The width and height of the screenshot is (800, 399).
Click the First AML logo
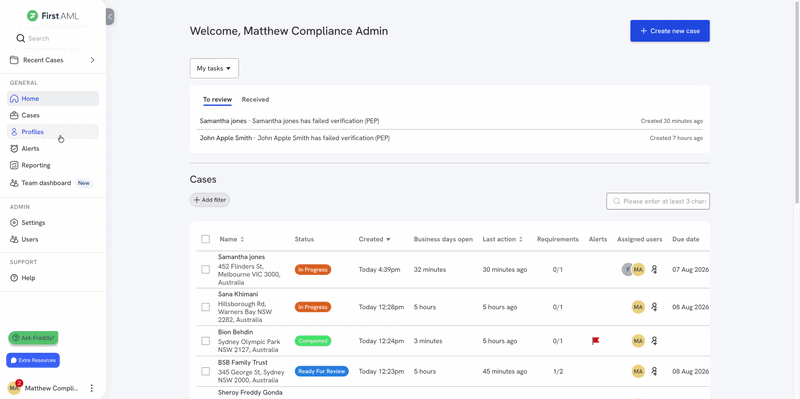pos(53,16)
